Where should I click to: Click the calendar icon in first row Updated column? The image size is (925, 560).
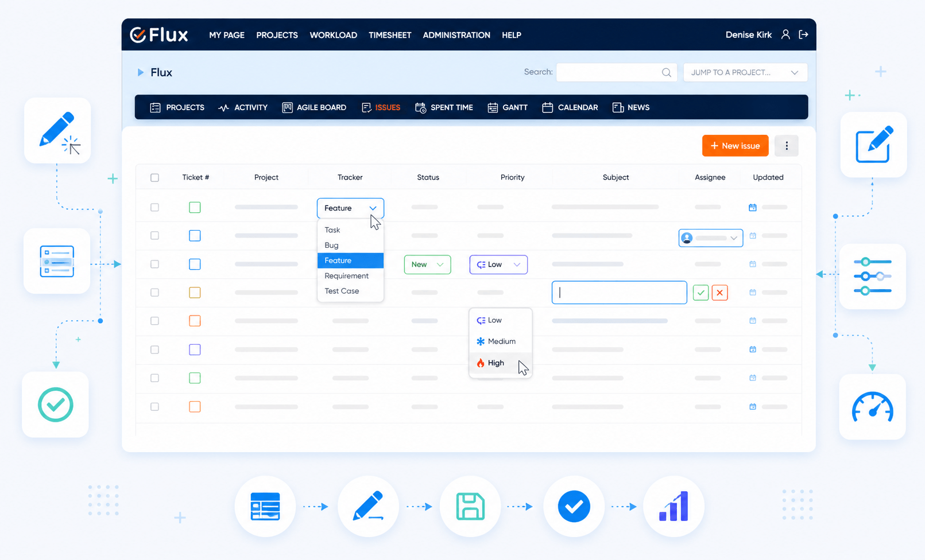753,207
